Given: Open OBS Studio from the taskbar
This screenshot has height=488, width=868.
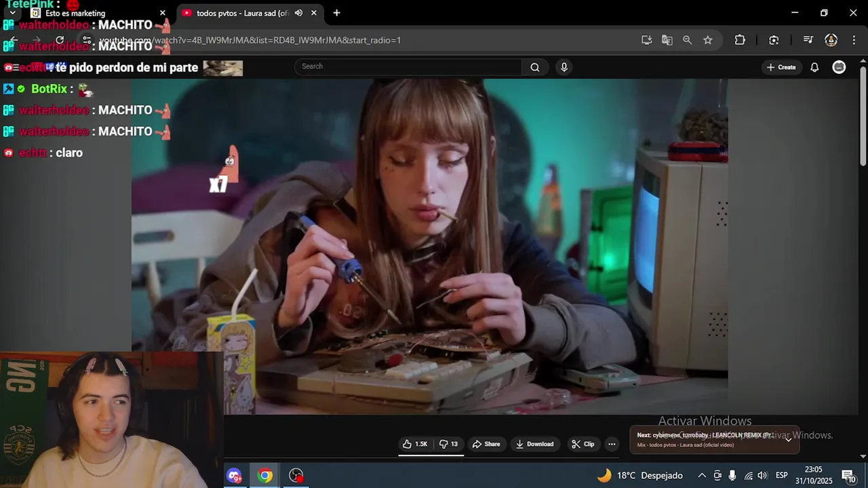Looking at the screenshot, I should [x=296, y=476].
